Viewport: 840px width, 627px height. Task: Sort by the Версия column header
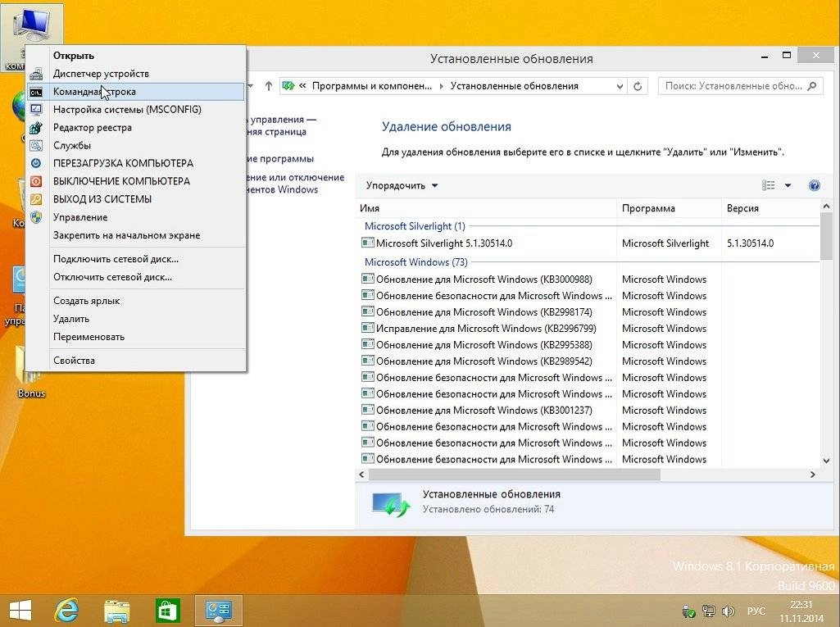click(x=770, y=208)
